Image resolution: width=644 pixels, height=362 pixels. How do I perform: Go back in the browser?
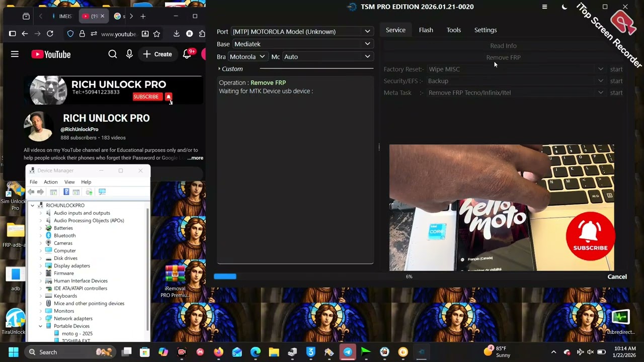(25, 34)
